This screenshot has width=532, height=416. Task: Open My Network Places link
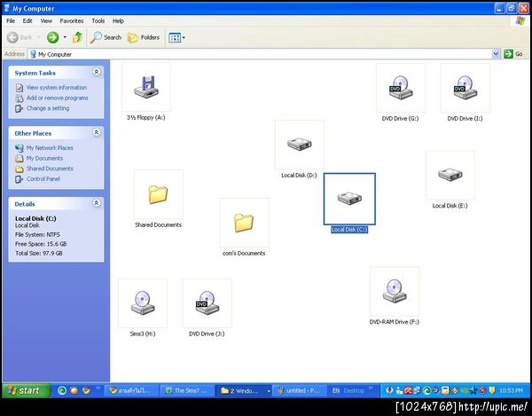[x=50, y=148]
